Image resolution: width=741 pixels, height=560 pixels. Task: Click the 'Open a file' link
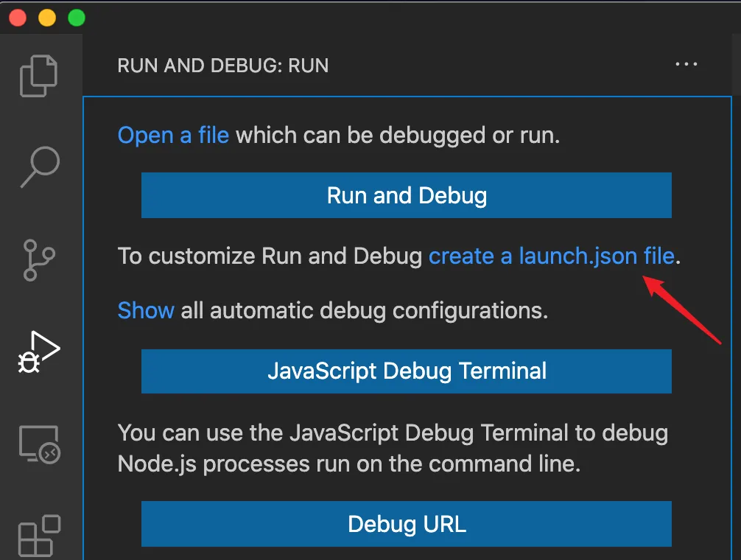173,135
